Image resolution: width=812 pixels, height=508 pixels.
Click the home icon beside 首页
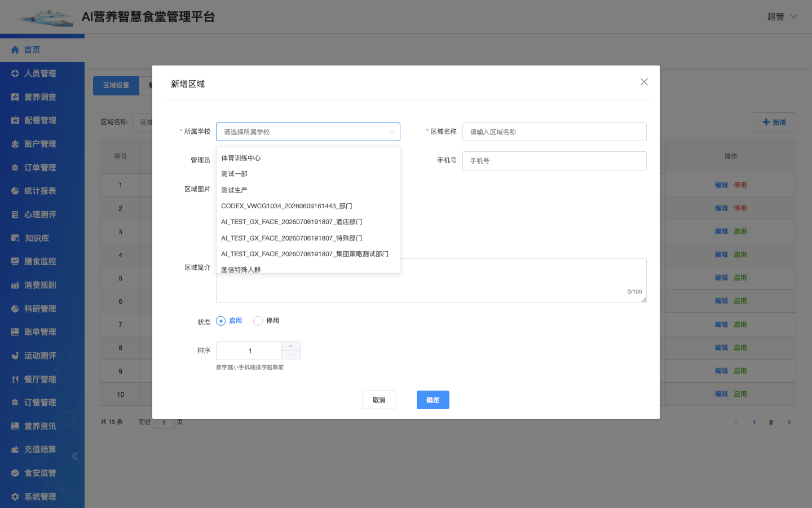[15, 50]
